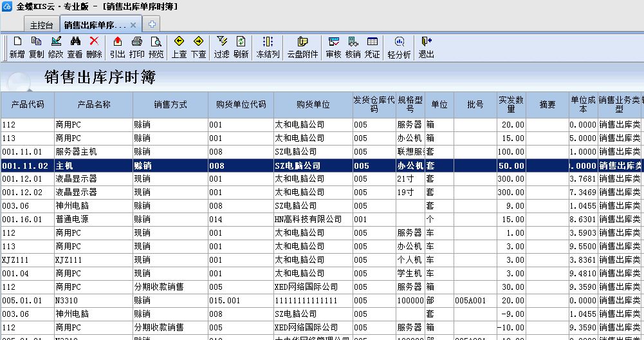Click quantity cell showing 100.00

[511, 152]
